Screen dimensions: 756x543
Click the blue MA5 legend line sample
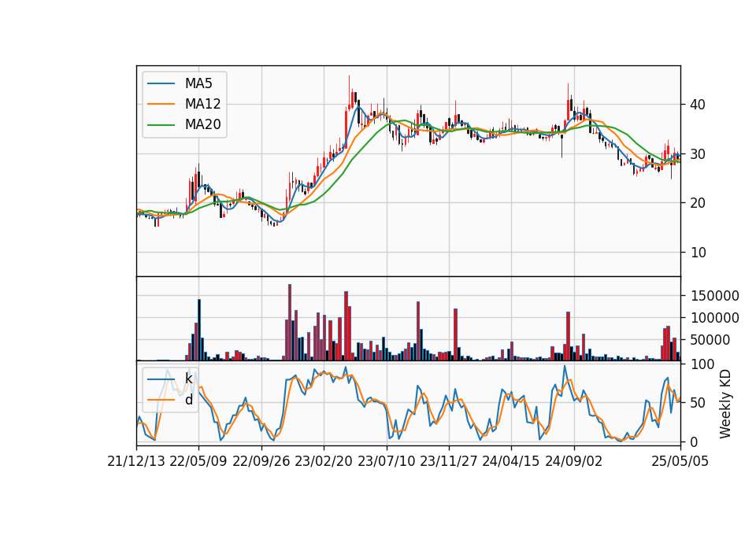point(161,83)
